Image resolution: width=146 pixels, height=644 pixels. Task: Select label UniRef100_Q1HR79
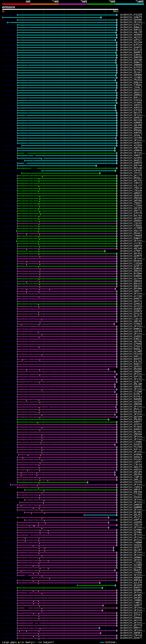131,256
